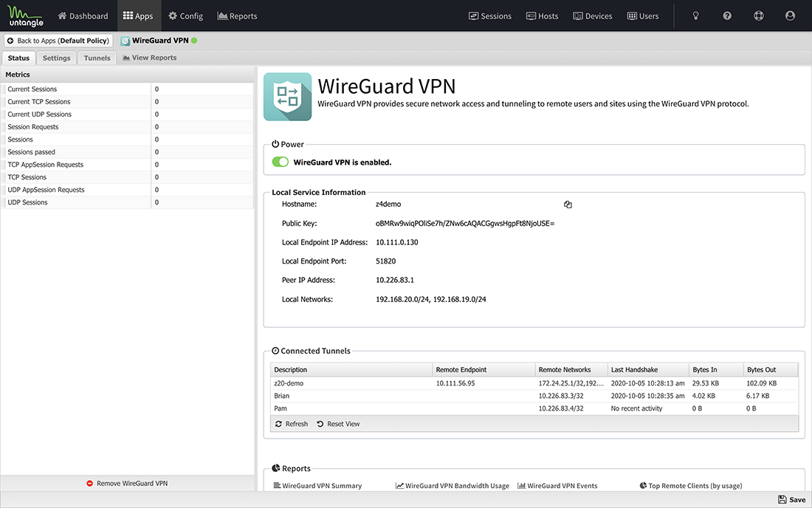
Task: Select Local Endpoint IP 10.111.0.130
Action: point(396,242)
